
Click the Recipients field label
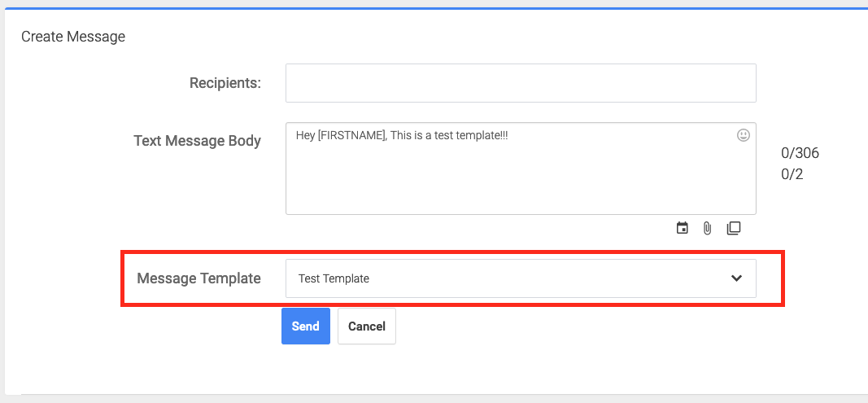click(x=225, y=83)
